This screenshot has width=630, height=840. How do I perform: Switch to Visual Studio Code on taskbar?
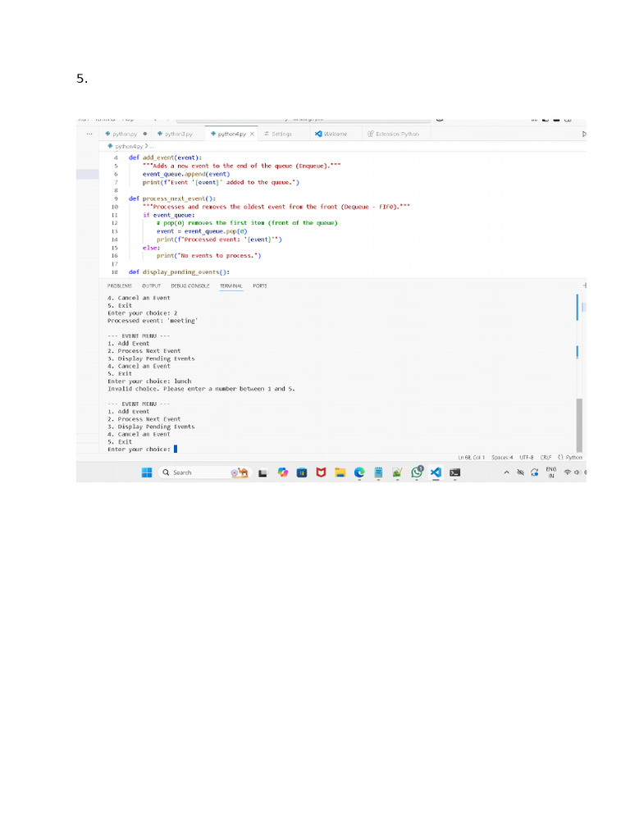pos(436,472)
